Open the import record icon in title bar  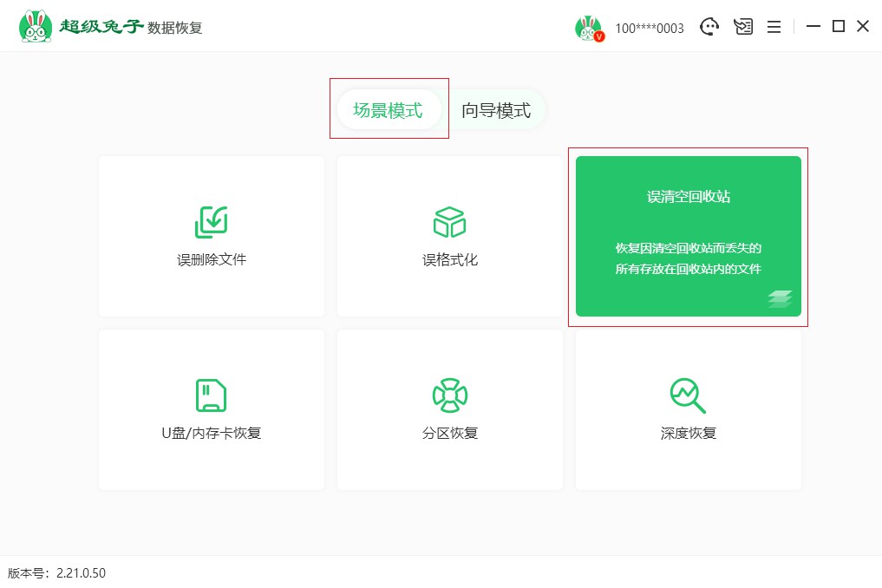[743, 27]
